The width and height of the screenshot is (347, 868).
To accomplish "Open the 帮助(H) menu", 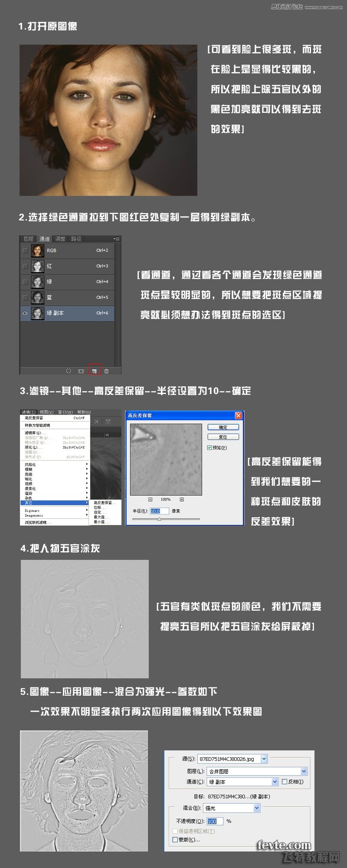I will coord(84,412).
